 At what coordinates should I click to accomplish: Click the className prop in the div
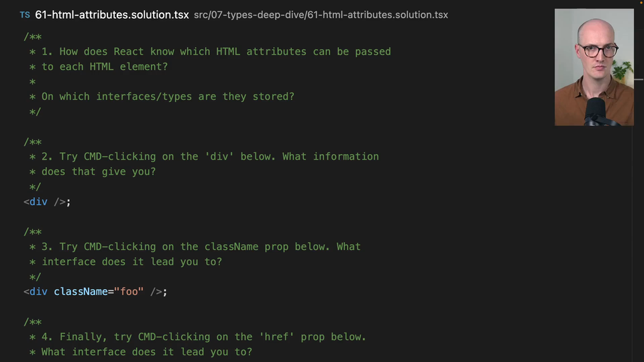pos(80,292)
